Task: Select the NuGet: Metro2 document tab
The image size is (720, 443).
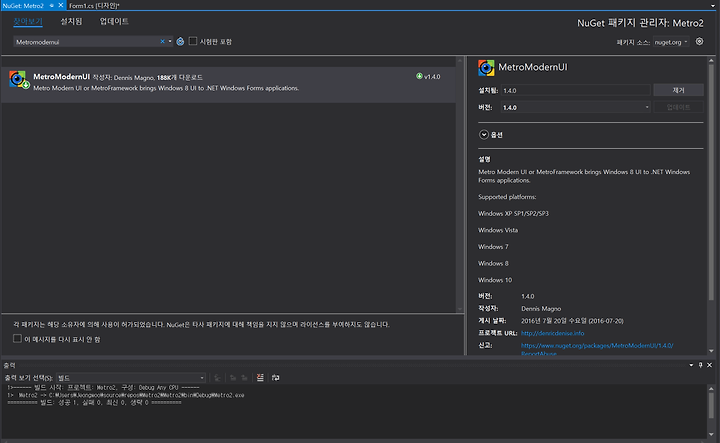Action: point(23,6)
